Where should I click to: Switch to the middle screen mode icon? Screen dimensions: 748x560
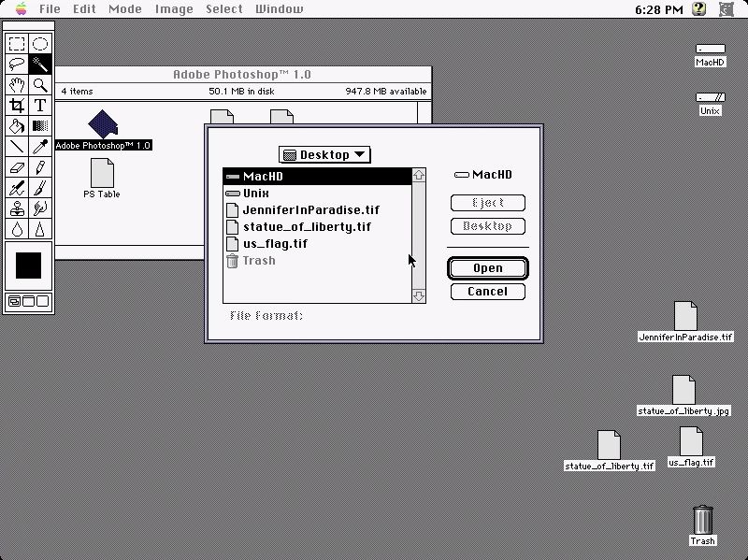click(x=29, y=301)
